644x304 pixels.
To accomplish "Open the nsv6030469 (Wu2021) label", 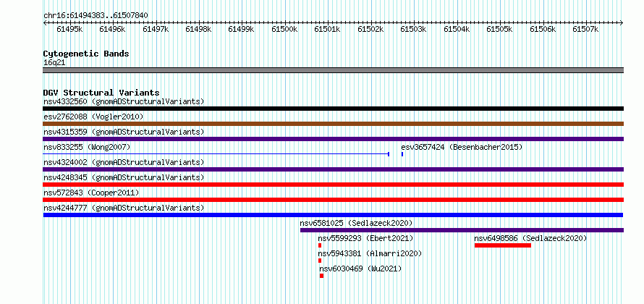I will pyautogui.click(x=360, y=269).
